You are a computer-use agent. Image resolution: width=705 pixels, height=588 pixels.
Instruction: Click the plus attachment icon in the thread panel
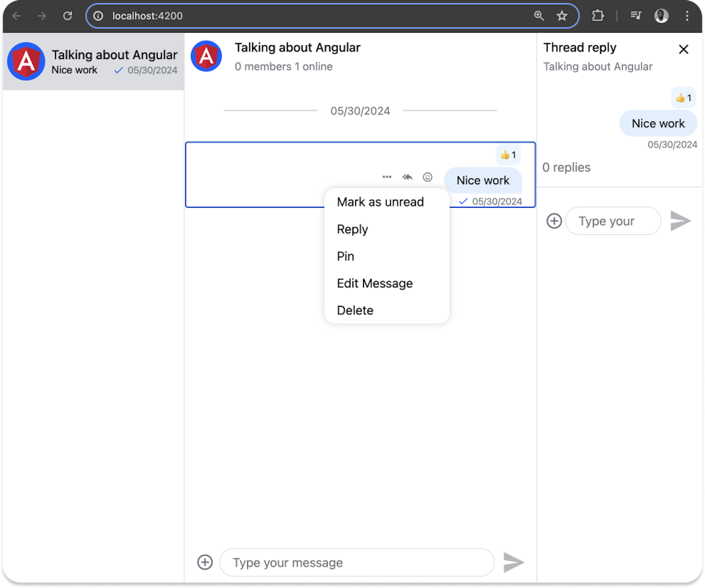tap(554, 221)
